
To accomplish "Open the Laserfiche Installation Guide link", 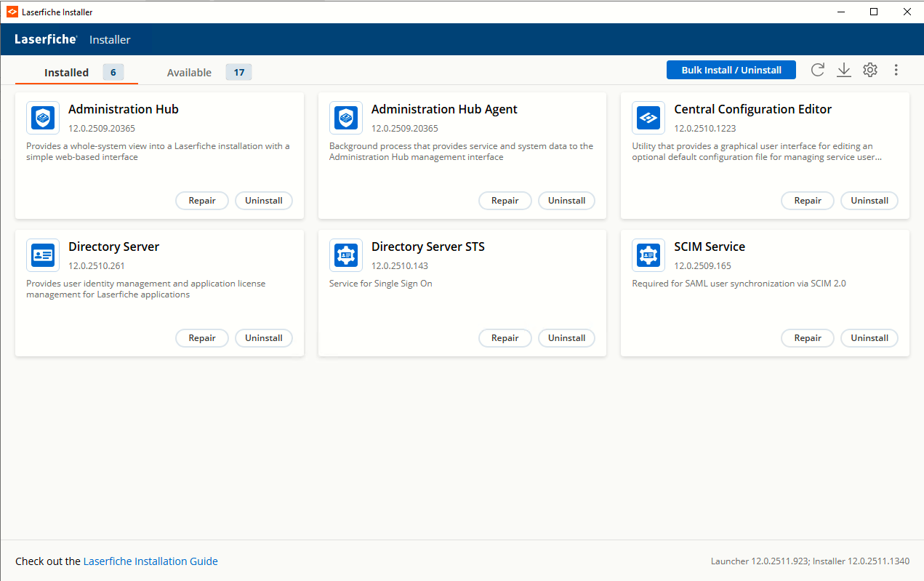I will point(150,561).
